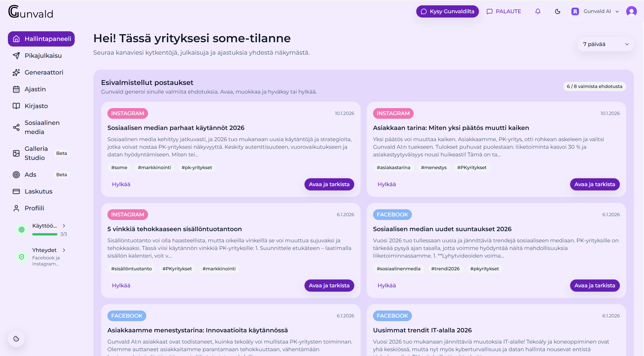
Task: Open the Ads beta target icon
Action: (x=16, y=175)
